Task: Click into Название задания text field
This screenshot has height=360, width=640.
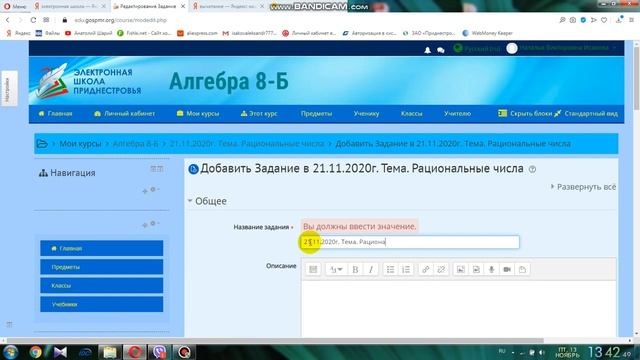Action: [410, 242]
